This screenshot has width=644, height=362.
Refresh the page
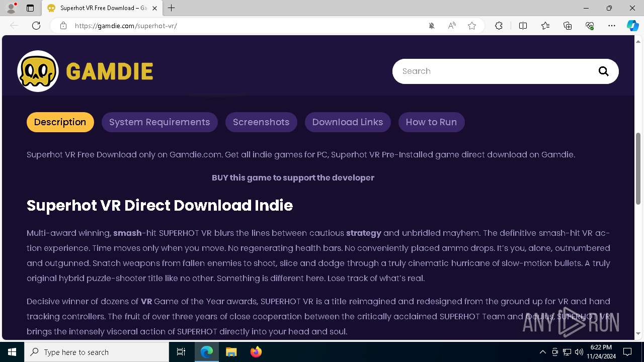36,26
